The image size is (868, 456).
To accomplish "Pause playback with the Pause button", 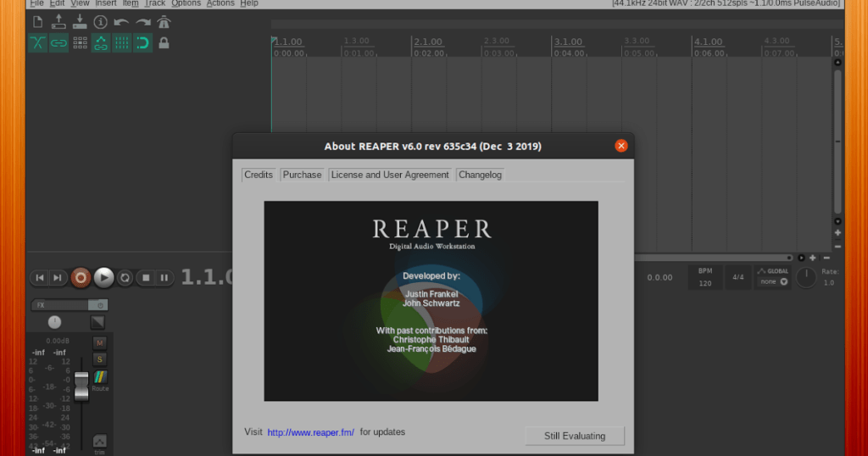I will (164, 278).
